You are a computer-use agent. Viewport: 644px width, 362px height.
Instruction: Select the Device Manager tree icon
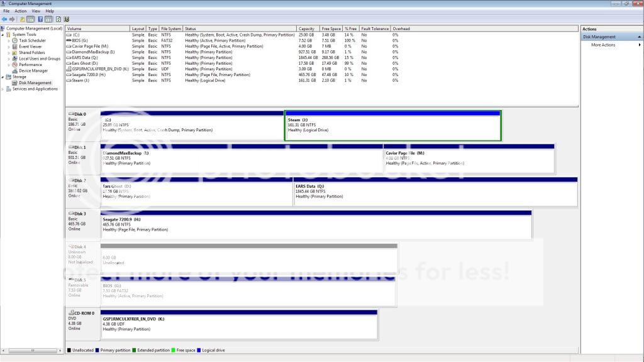(15, 70)
